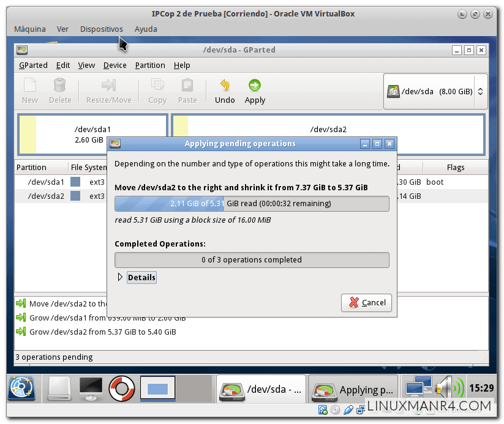Expand the Details disclosure triangle
The image size is (504, 424).
(x=120, y=277)
